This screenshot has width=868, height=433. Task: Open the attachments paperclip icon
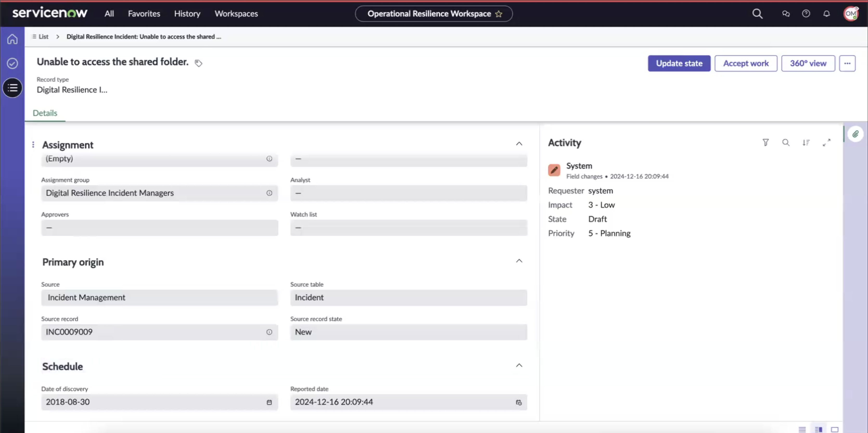[x=856, y=134]
